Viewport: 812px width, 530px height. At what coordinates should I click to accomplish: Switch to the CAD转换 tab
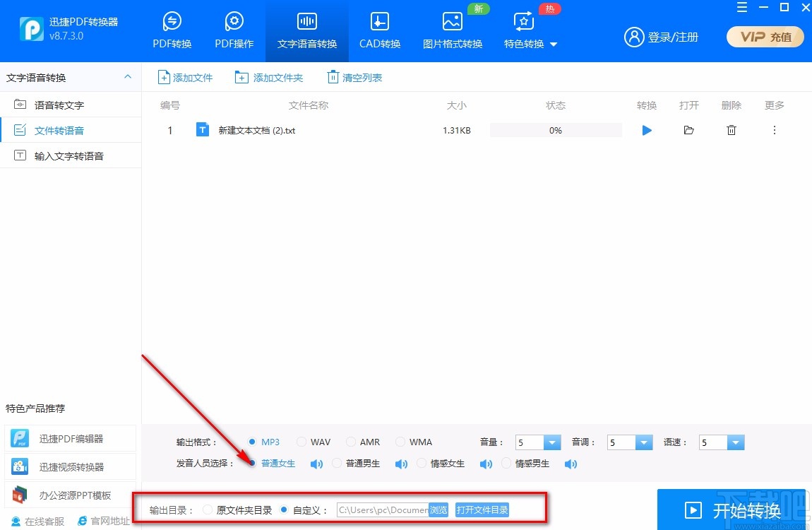click(x=379, y=32)
